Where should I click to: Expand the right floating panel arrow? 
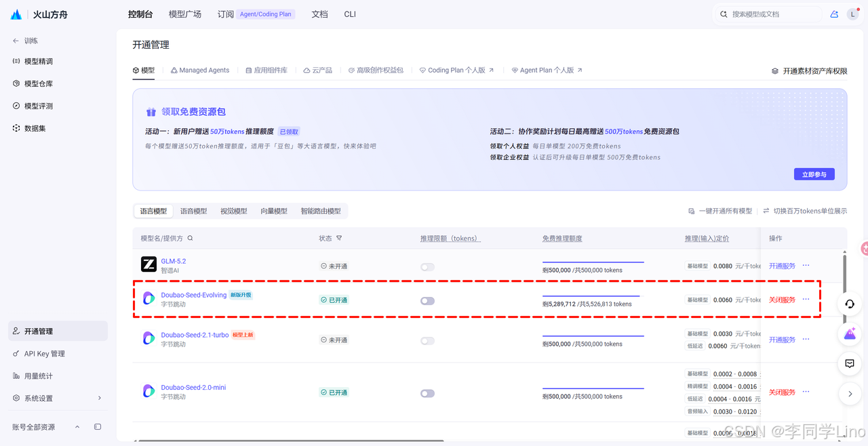click(x=849, y=393)
